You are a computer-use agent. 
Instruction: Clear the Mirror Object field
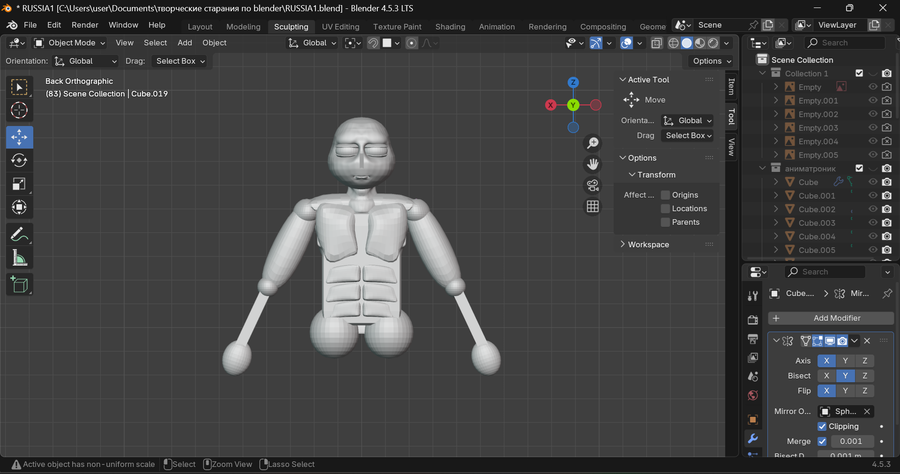(867, 411)
